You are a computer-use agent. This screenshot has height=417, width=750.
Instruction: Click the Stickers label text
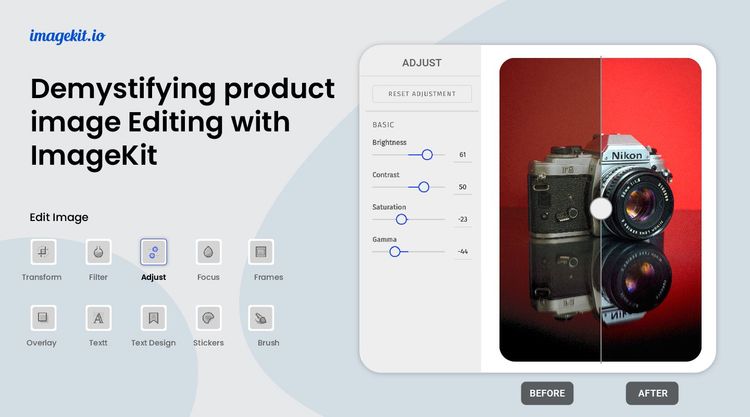209,343
